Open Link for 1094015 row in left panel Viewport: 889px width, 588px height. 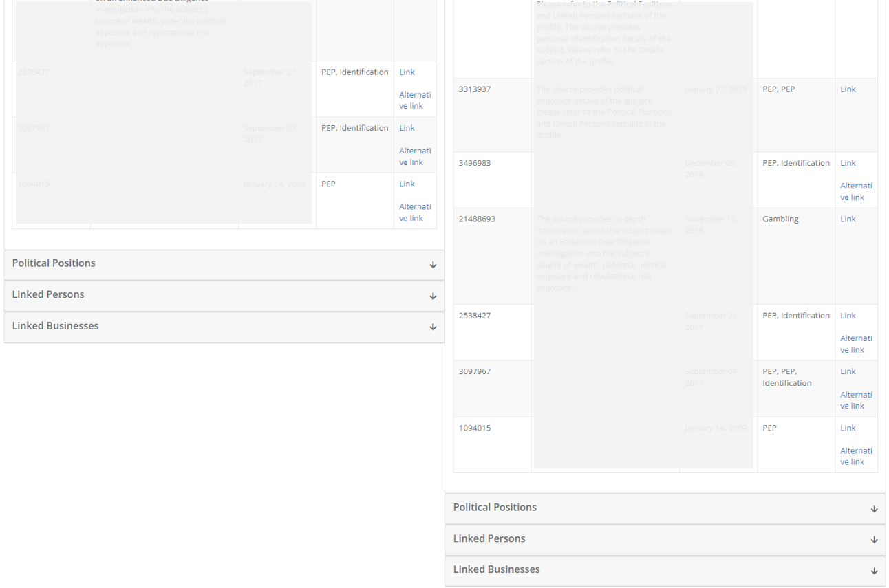[407, 184]
